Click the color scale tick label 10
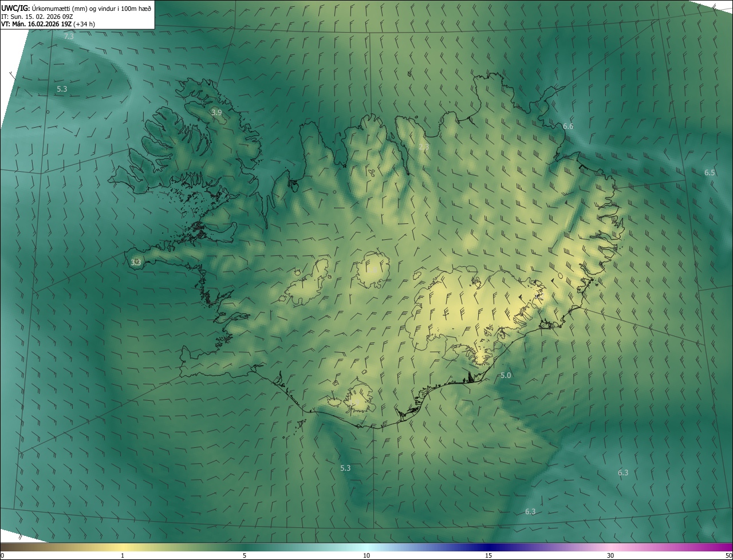Viewport: 733px width, 560px height. 366,555
